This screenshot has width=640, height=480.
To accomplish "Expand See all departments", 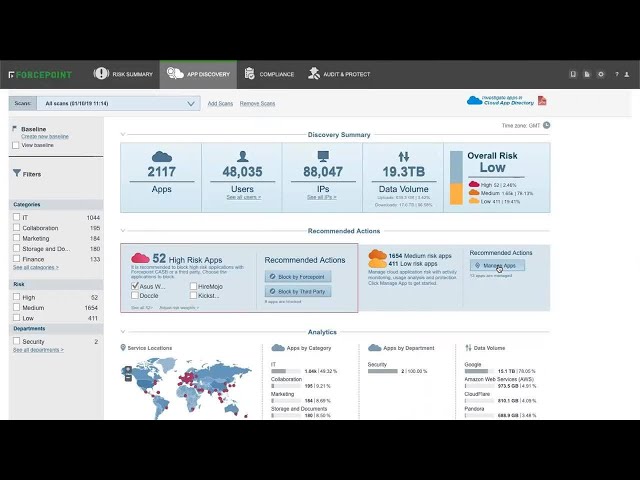I will pos(38,350).
